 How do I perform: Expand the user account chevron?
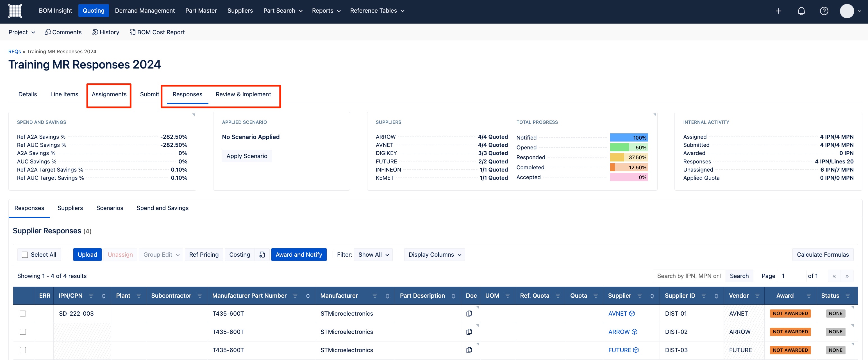[x=860, y=11]
